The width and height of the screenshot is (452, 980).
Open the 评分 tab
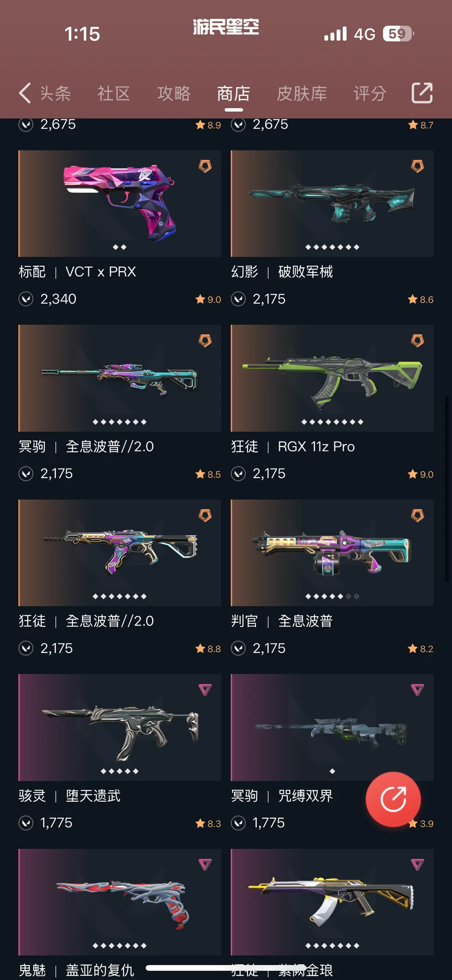(x=370, y=93)
